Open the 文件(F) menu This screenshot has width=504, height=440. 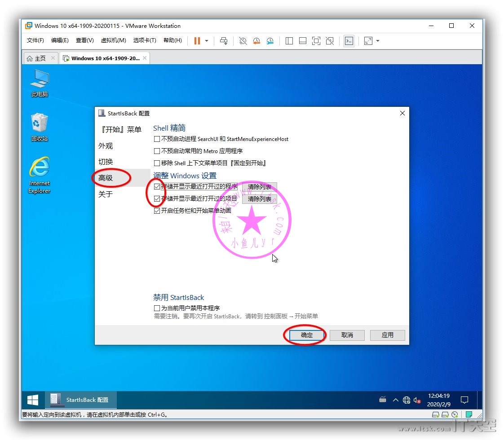pos(35,40)
